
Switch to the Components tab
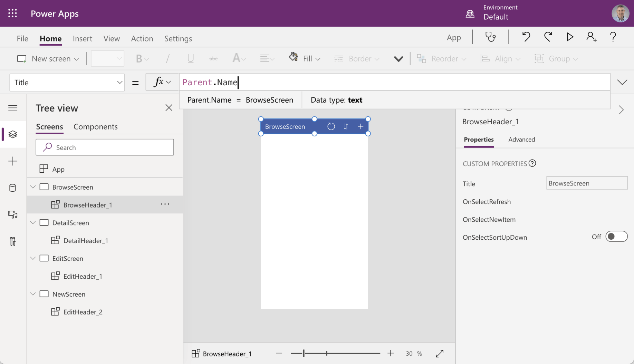[x=95, y=127]
